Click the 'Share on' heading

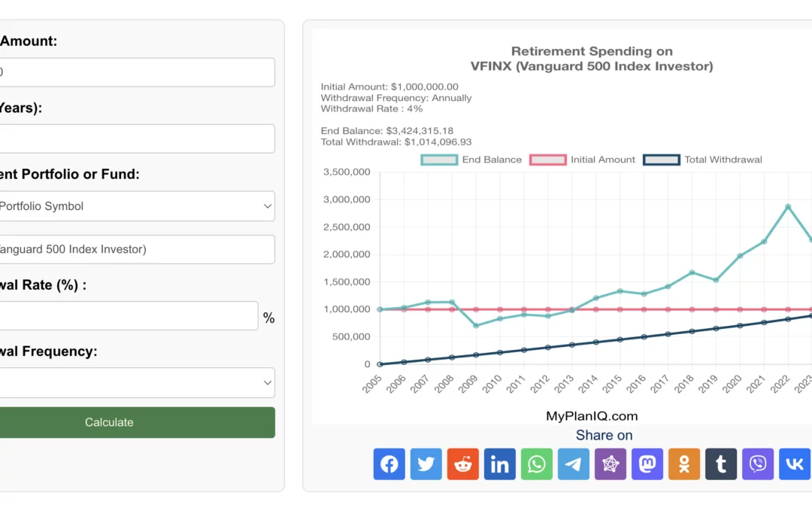(x=604, y=435)
